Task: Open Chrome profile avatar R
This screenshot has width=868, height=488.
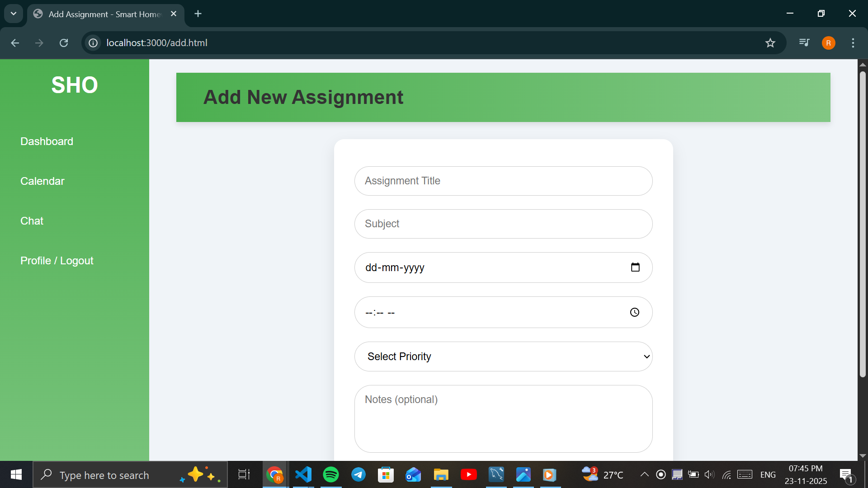Action: pos(828,43)
